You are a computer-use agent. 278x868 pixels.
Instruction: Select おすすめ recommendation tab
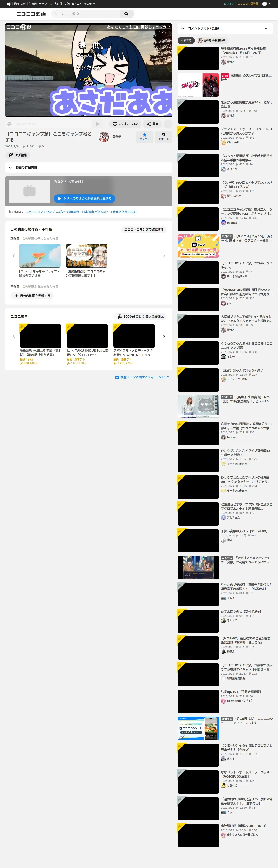[x=186, y=40]
